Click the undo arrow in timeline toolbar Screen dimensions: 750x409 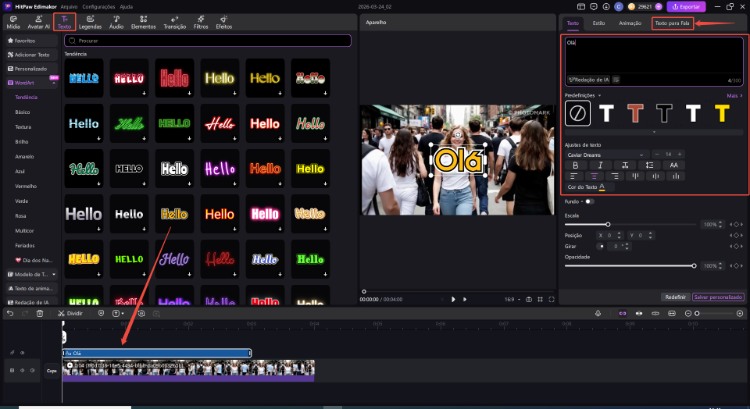pos(10,313)
